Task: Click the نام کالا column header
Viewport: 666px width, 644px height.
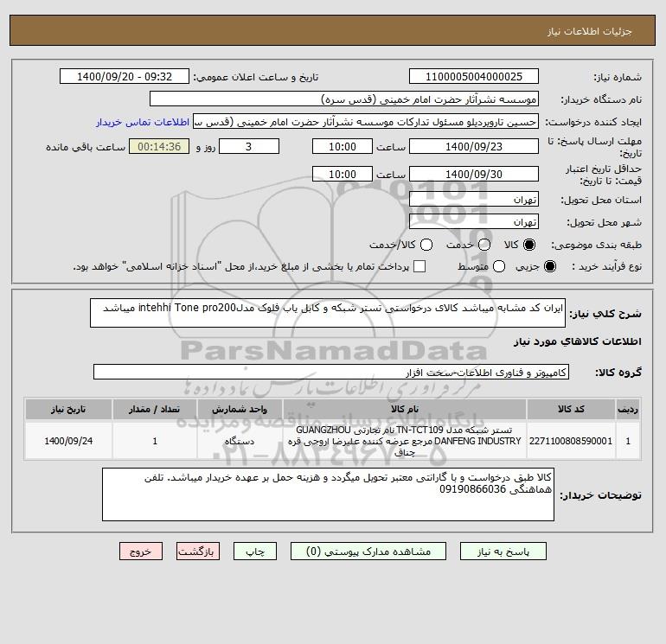Action: pyautogui.click(x=405, y=409)
